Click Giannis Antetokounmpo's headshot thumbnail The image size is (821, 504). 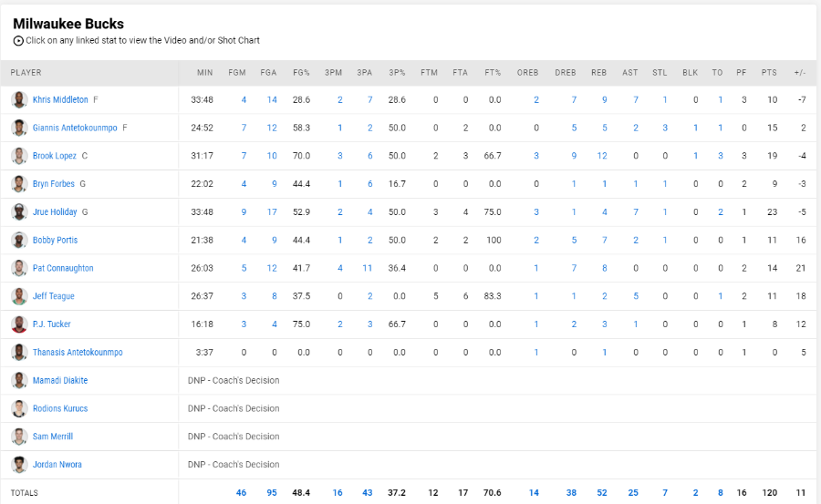point(19,128)
